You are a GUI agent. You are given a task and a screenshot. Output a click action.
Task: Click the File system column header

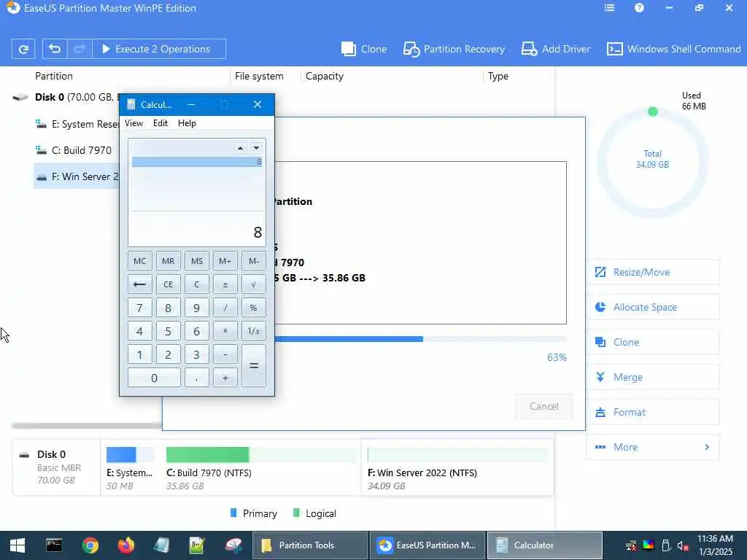[x=259, y=76]
